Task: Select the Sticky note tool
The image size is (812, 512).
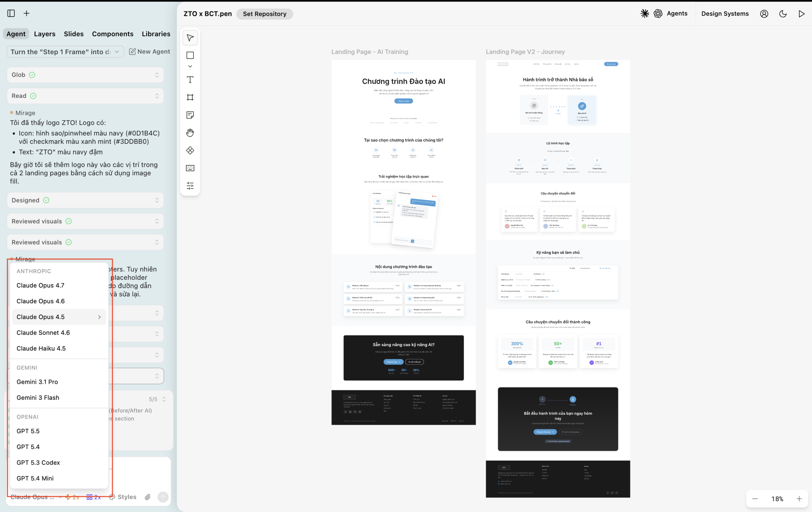Action: pyautogui.click(x=190, y=115)
